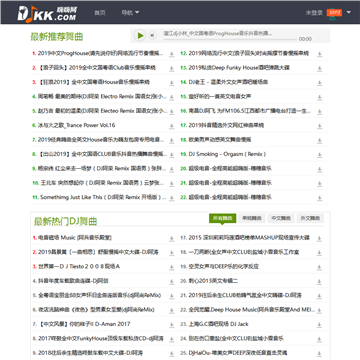The height and width of the screenshot is (360, 360).
Task: Expand the 导航 navigation dropdown
Action: 130,13
